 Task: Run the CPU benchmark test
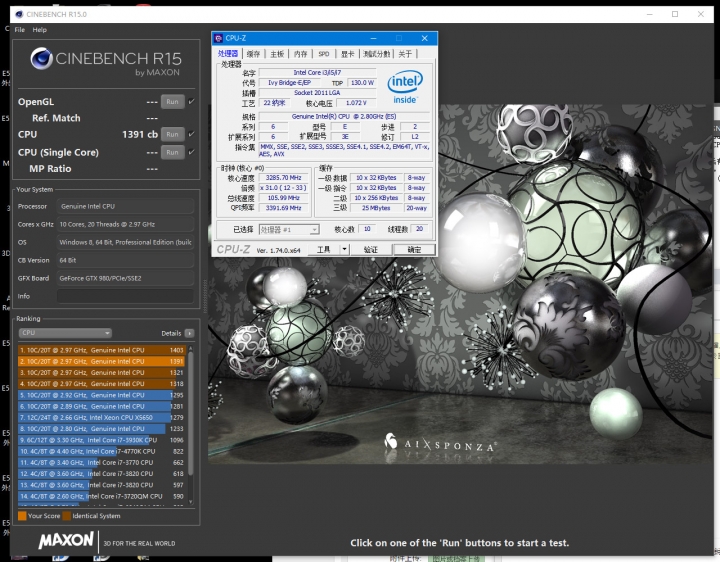click(173, 135)
